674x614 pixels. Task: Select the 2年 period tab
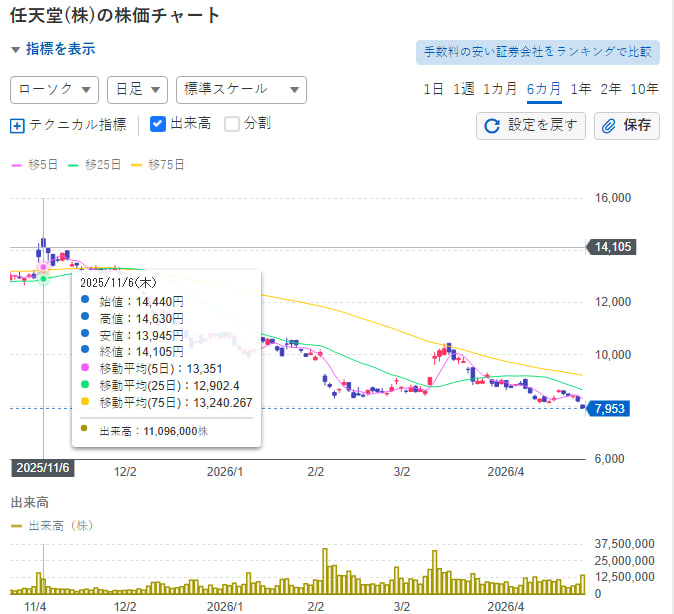(x=610, y=89)
